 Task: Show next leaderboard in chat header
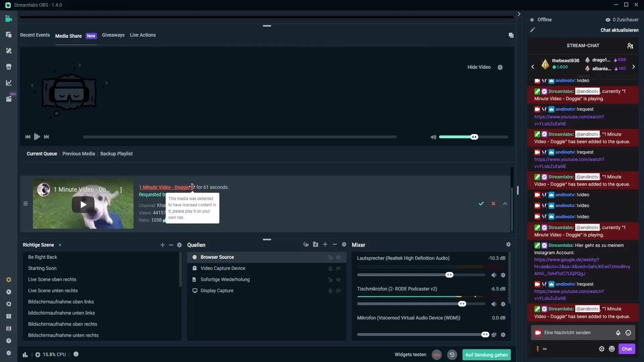coord(634,67)
